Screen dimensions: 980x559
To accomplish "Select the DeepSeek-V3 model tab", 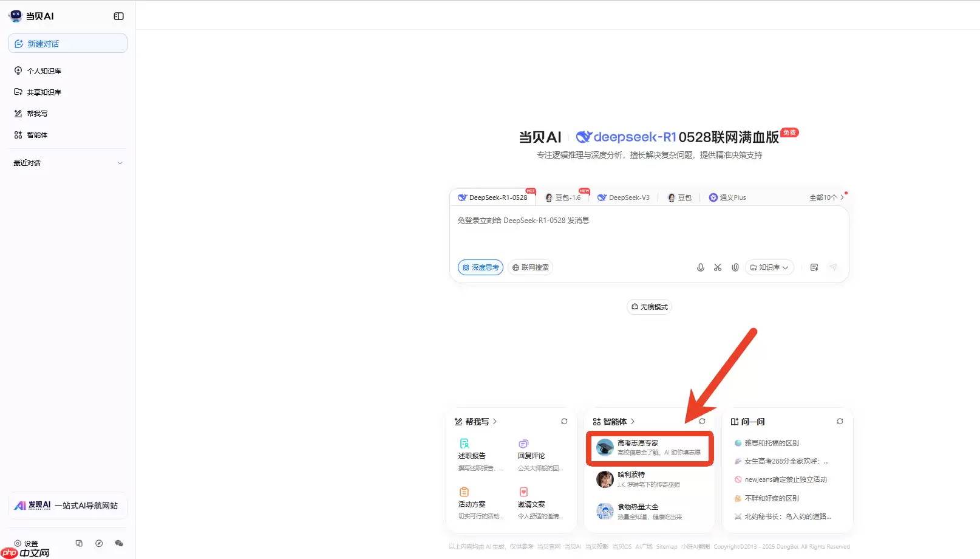I will click(624, 197).
